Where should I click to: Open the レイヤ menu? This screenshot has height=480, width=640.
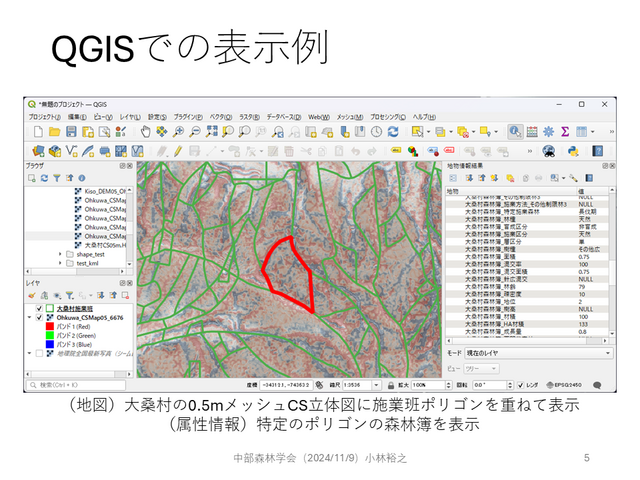coord(129,117)
